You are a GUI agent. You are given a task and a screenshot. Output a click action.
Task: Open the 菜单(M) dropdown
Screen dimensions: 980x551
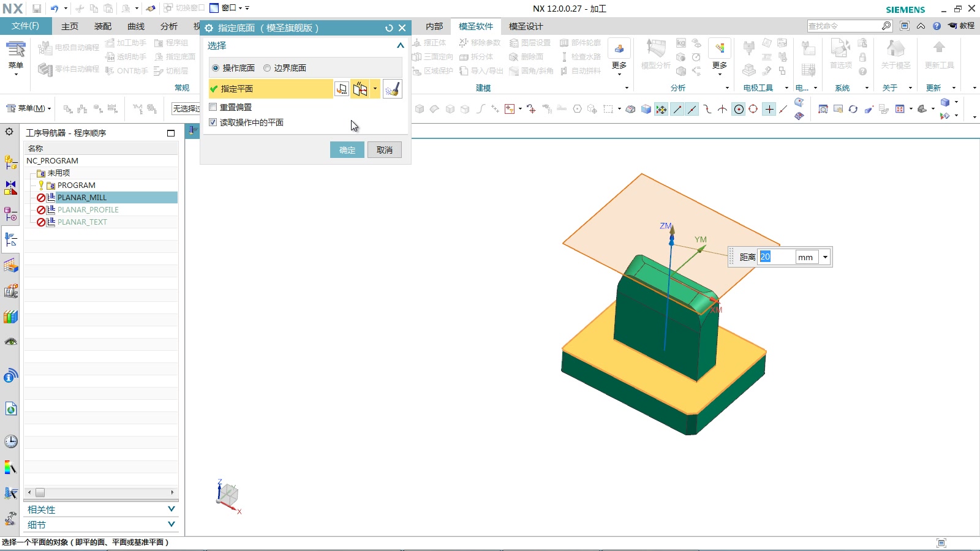pos(29,108)
